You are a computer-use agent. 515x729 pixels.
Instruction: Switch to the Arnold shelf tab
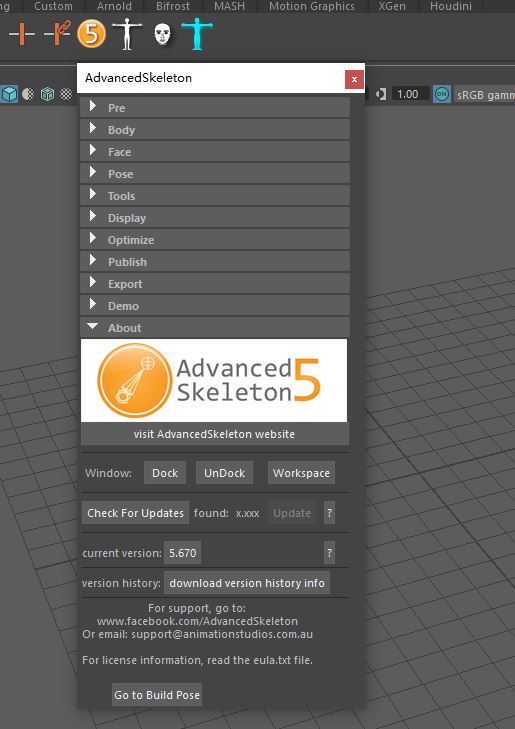pyautogui.click(x=114, y=6)
